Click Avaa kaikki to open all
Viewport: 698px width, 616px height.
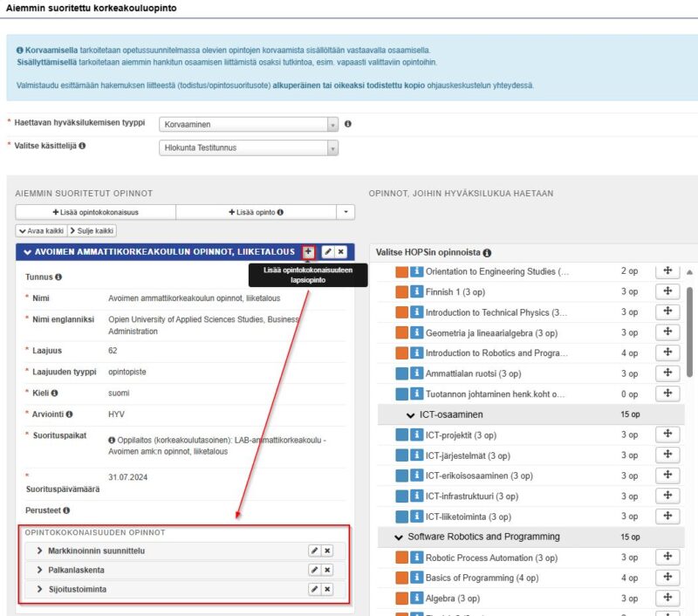(x=41, y=230)
